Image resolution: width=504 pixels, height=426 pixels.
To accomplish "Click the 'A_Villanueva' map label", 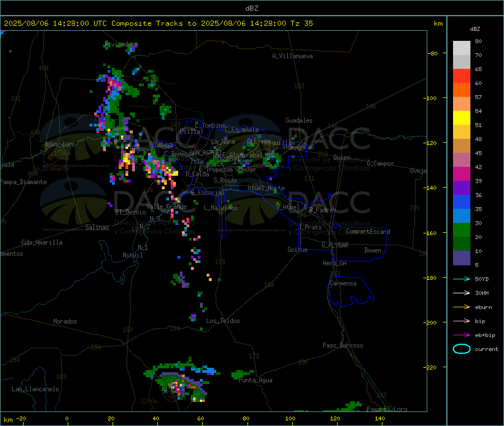I will click(292, 56).
